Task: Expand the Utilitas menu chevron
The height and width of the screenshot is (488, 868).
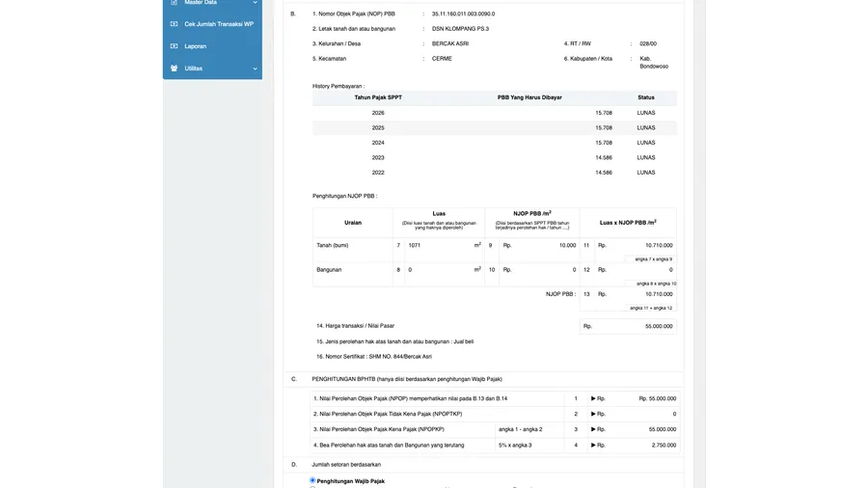Action: 256,68
